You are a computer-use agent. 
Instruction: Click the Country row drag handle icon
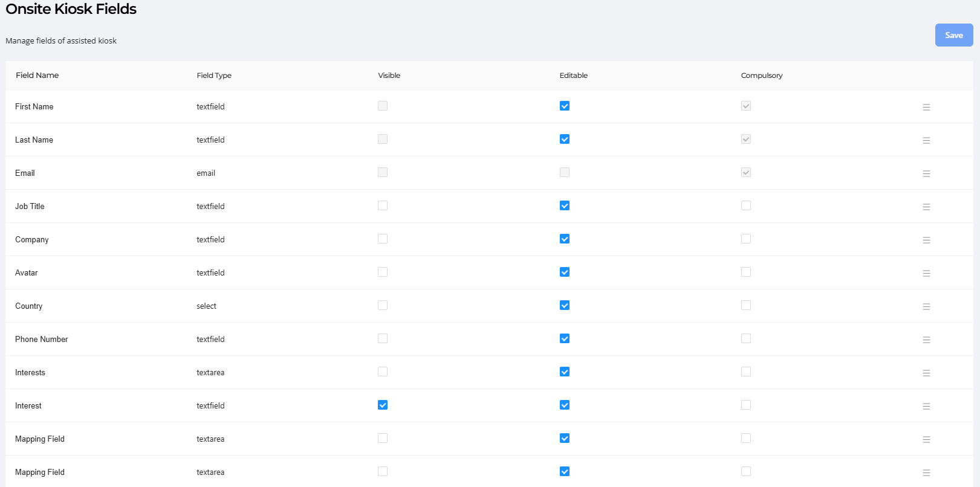[926, 306]
